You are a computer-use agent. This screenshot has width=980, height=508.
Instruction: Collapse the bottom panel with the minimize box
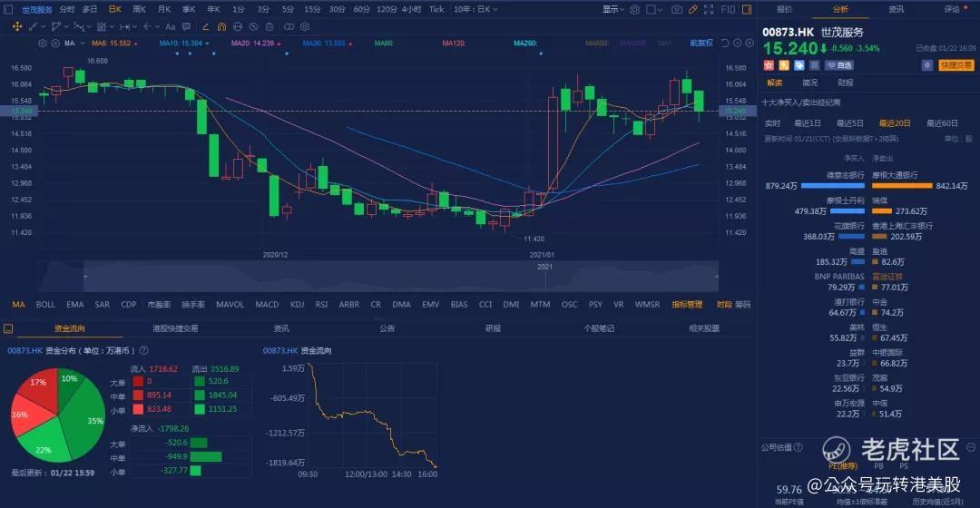tap(8, 328)
